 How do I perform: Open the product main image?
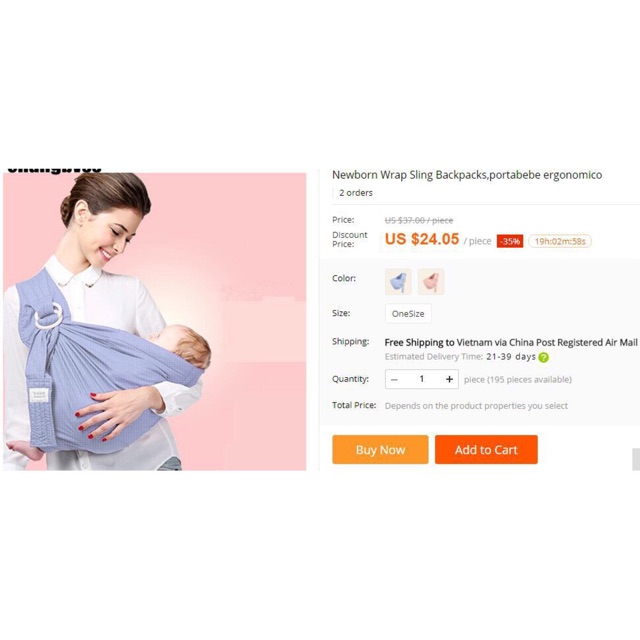pyautogui.click(x=155, y=322)
